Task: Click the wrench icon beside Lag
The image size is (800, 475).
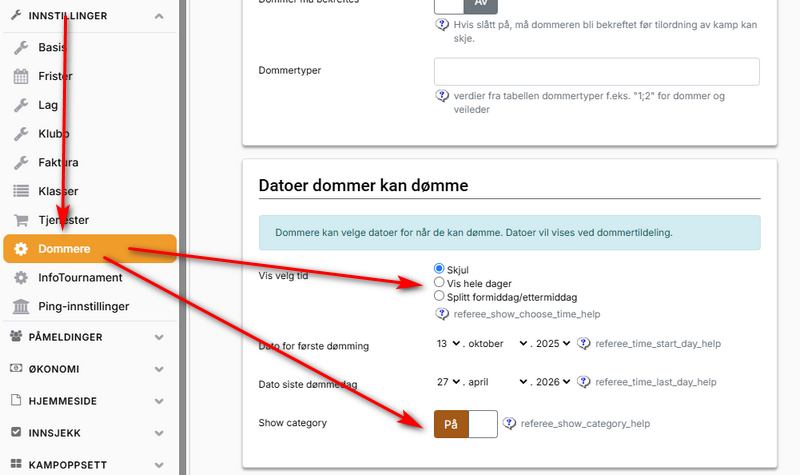Action: pos(21,105)
